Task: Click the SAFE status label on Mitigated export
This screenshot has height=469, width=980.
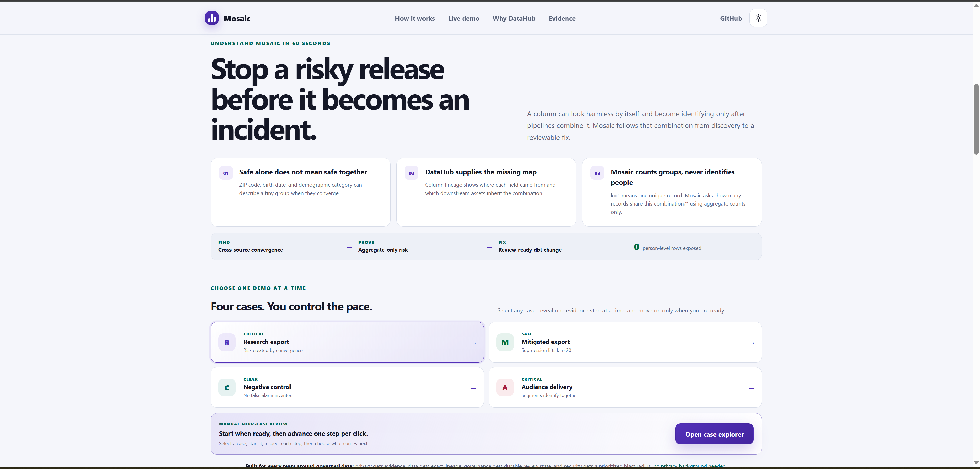Action: click(527, 334)
